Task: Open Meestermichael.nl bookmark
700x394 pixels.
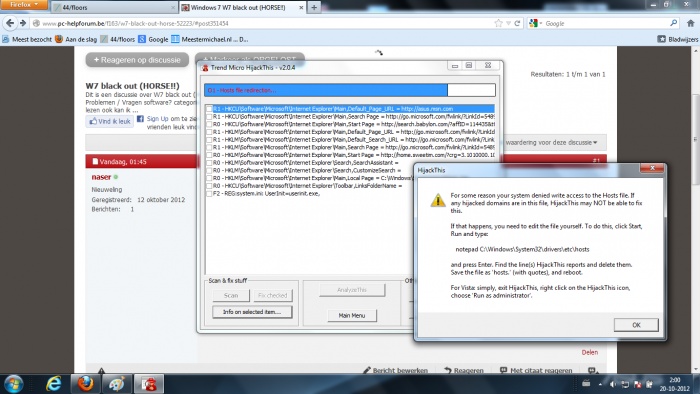Action: click(210, 39)
